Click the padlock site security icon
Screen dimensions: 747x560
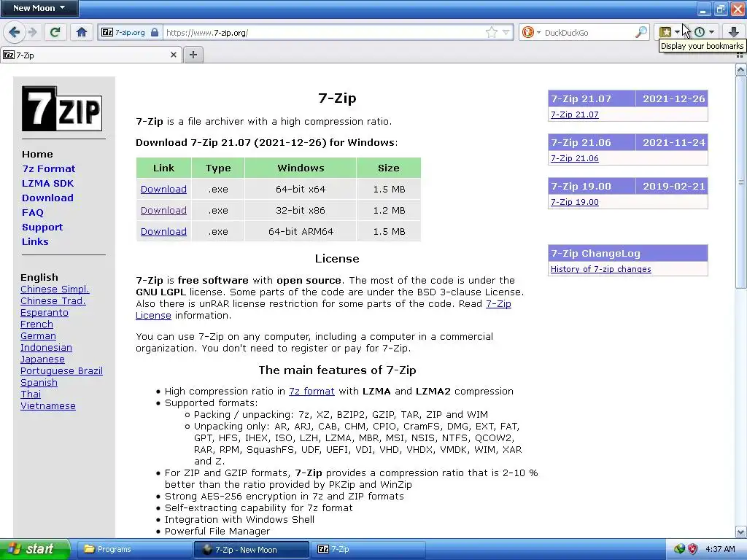[x=155, y=32]
